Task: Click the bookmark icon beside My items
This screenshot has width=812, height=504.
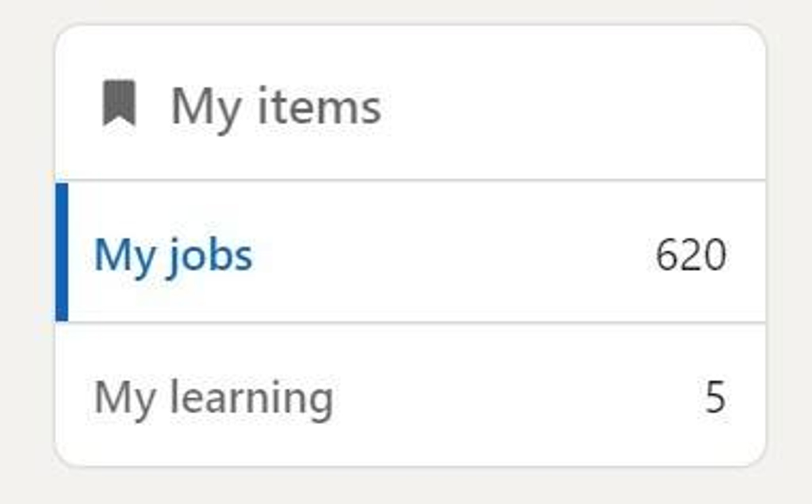Action: (119, 103)
